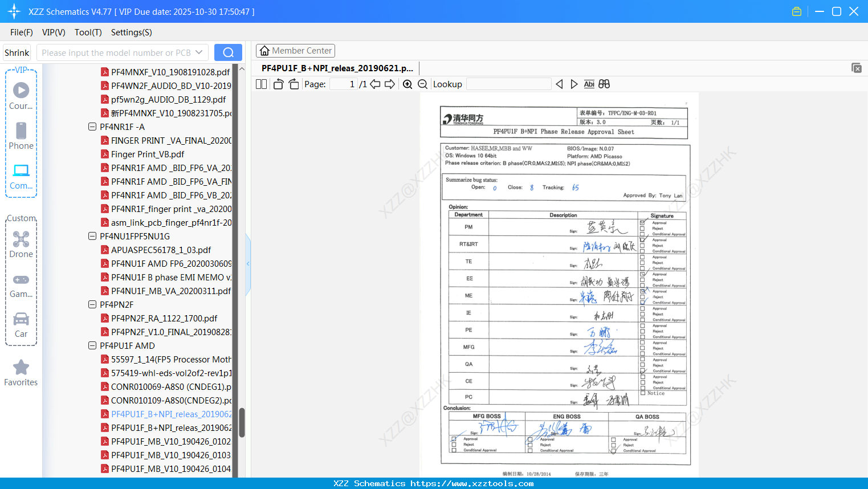This screenshot has height=489, width=868.
Task: Rotate the page clockwise
Action: (x=294, y=84)
